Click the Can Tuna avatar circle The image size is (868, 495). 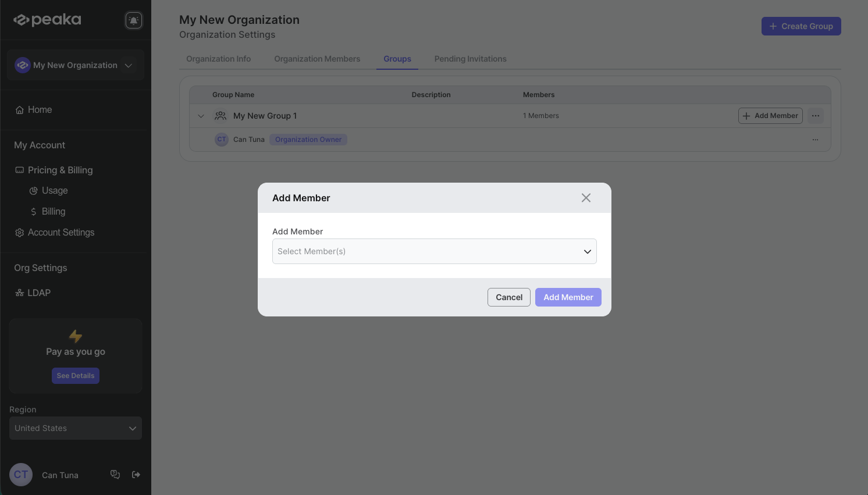[x=21, y=475]
